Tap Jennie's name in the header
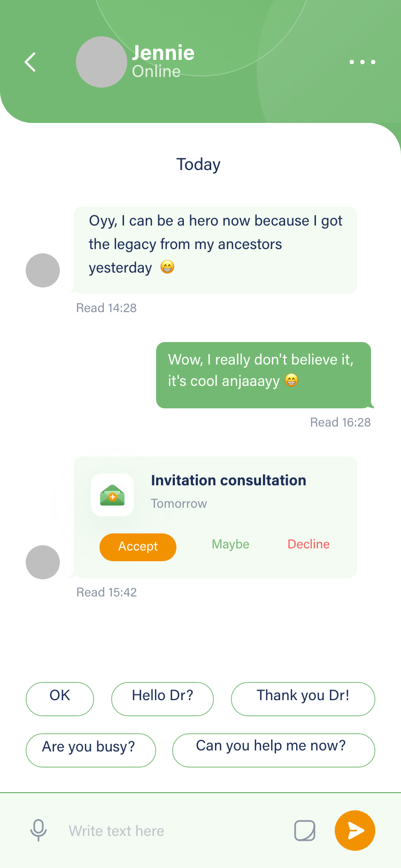401x868 pixels. 163,53
